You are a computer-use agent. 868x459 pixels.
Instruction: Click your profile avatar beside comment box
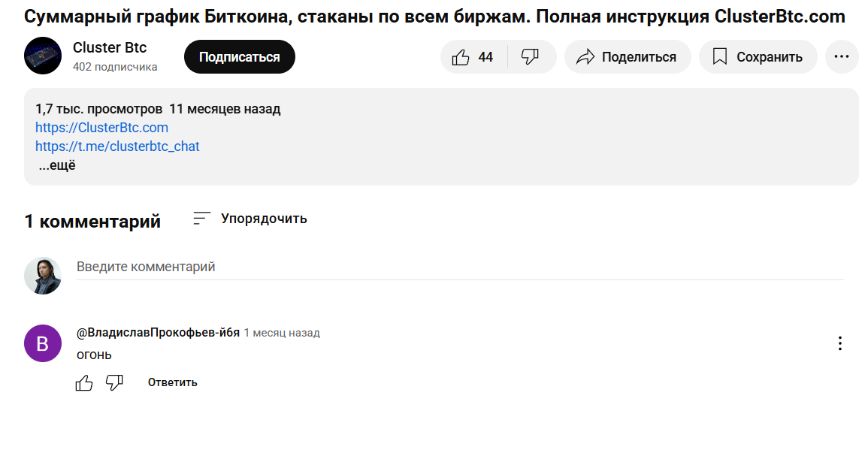tap(43, 275)
